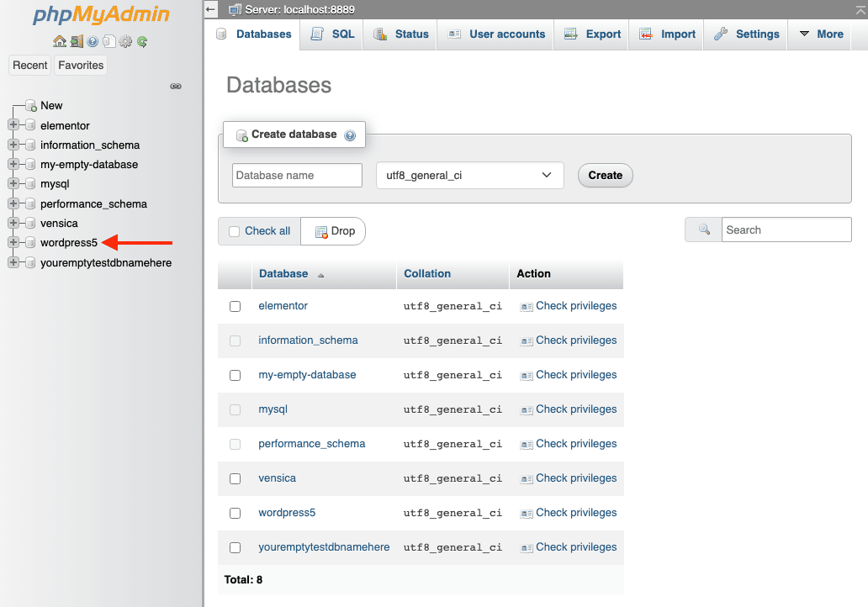Image resolution: width=868 pixels, height=607 pixels.
Task: Select the wordpress5 database checkbox
Action: pos(236,514)
